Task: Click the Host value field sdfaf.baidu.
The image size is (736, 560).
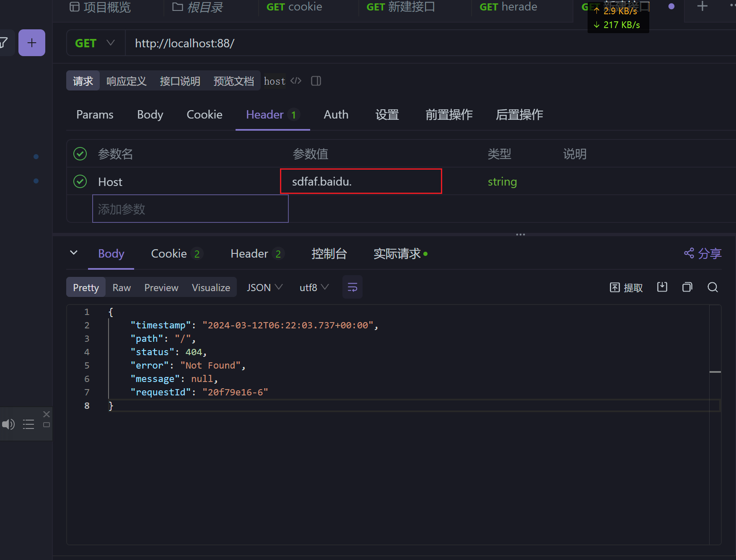Action: pyautogui.click(x=361, y=181)
